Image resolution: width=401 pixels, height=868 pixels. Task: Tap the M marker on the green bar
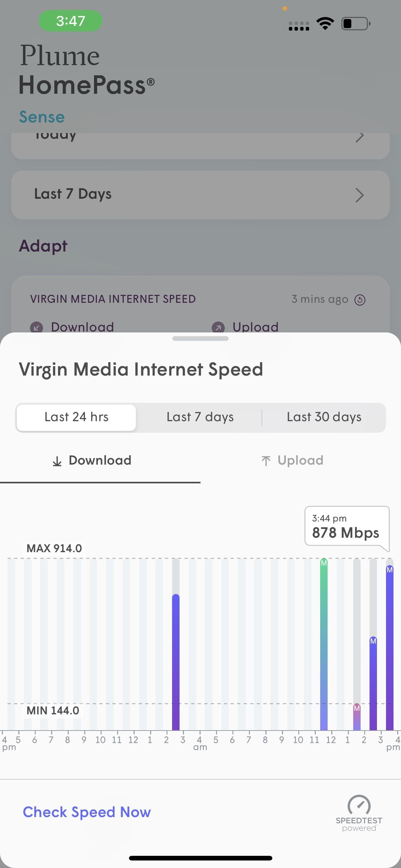click(324, 563)
